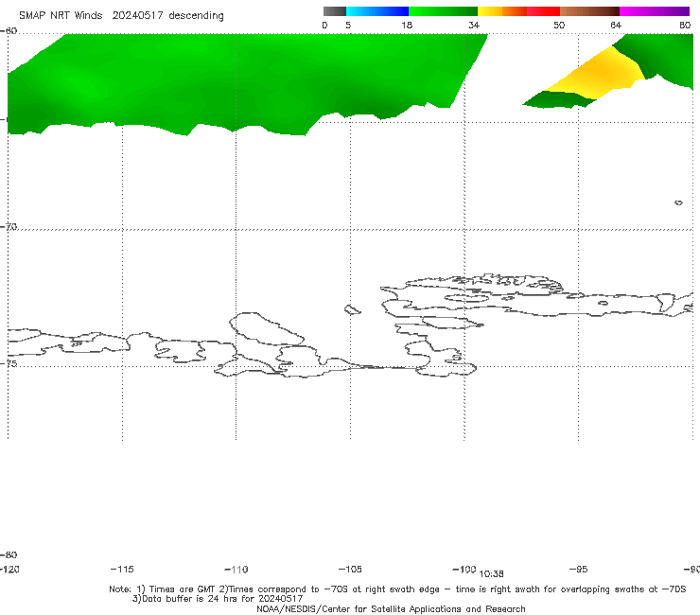Pick the yellow-orange segment of the color bar
This screenshot has height=615, width=700.
pos(502,11)
